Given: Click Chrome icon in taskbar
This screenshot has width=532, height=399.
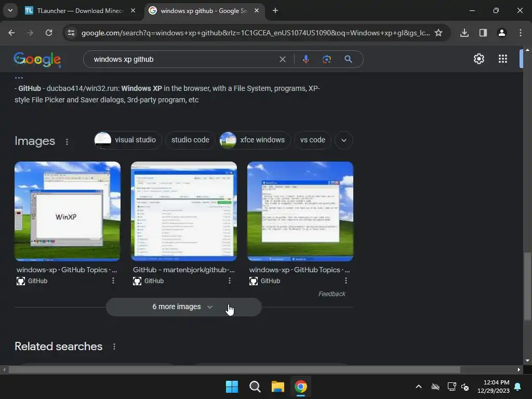Looking at the screenshot, I should coord(301,387).
